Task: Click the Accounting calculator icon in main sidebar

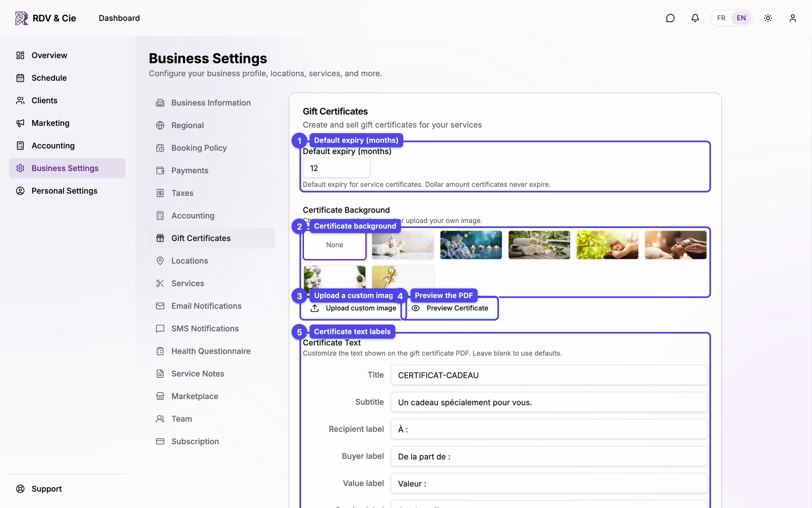Action: pos(21,145)
